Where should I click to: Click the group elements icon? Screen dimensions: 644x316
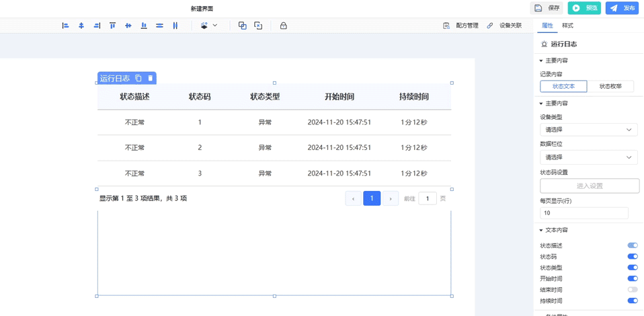pos(243,26)
